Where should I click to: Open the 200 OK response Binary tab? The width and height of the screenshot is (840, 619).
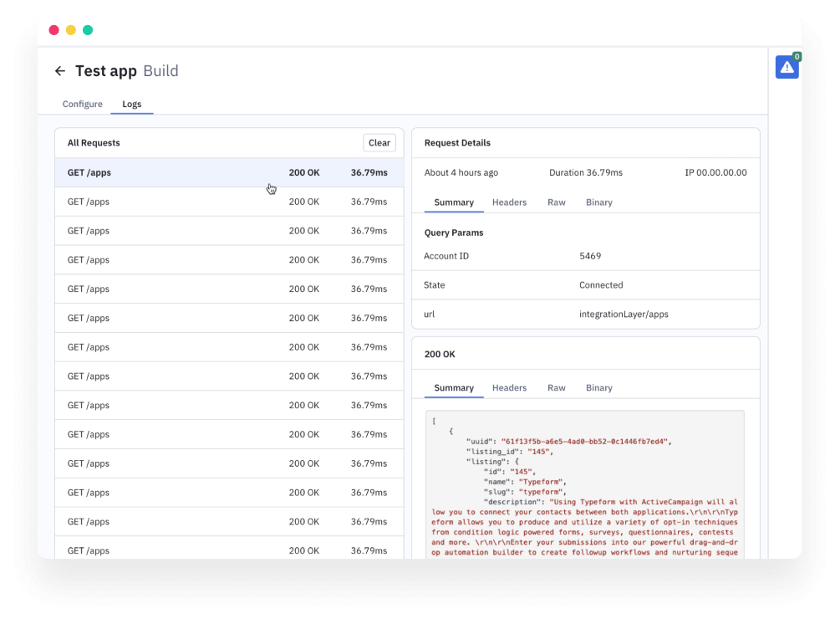(599, 387)
